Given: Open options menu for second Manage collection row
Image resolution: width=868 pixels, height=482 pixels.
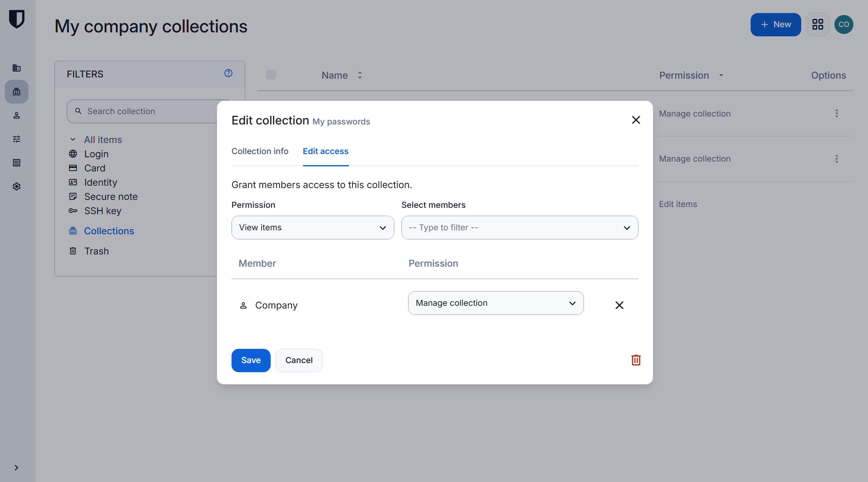Looking at the screenshot, I should [x=837, y=159].
